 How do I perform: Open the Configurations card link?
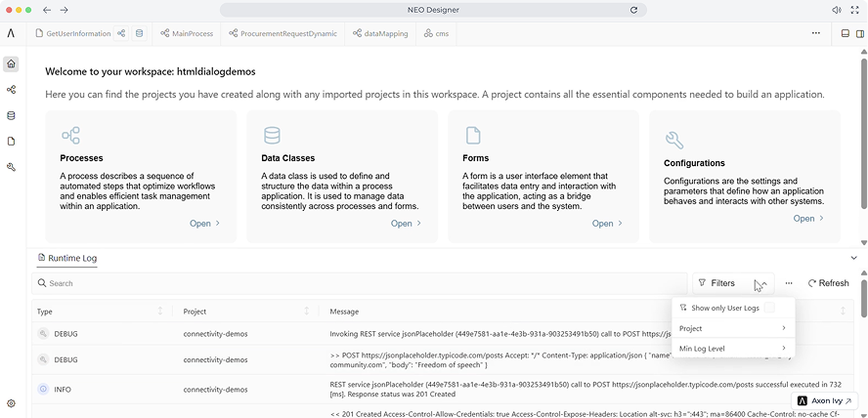(x=808, y=219)
